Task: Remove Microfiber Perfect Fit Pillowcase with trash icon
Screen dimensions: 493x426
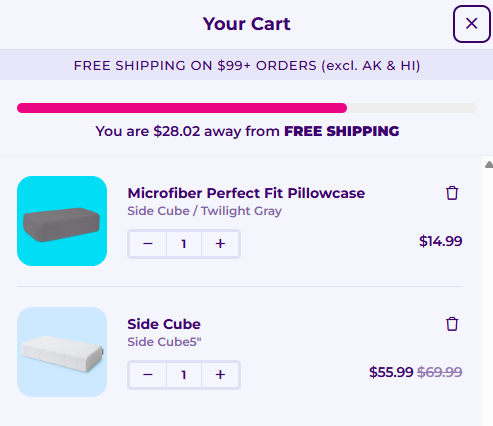Action: [452, 193]
